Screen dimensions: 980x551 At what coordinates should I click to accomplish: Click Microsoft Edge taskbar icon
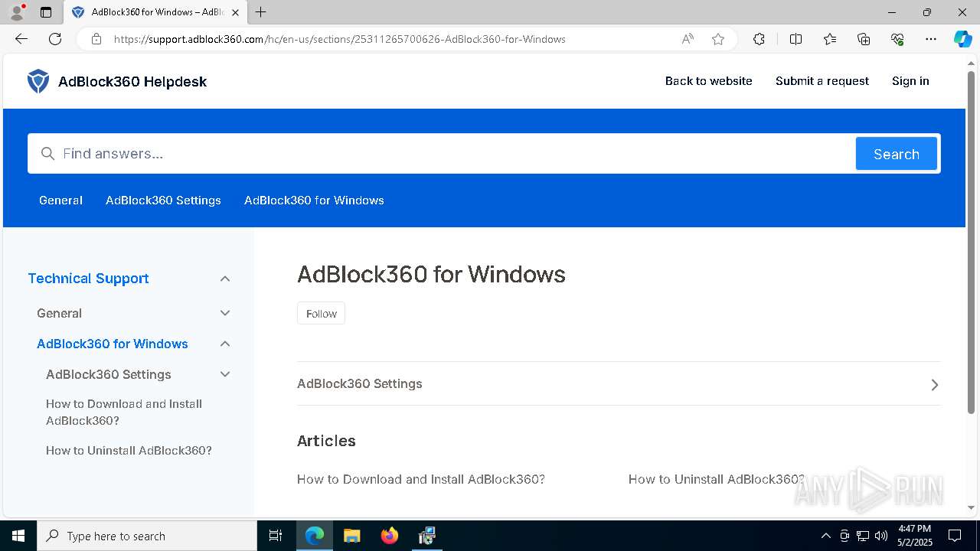pos(315,536)
